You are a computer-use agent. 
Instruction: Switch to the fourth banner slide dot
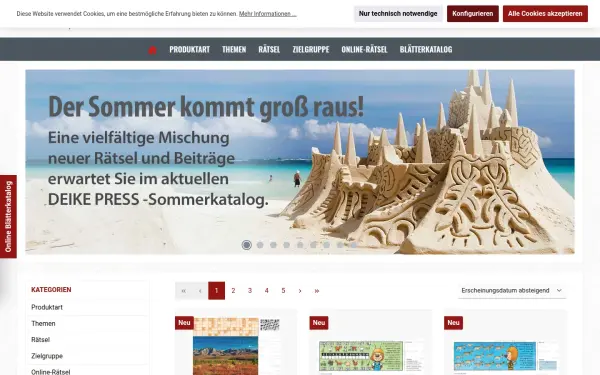click(287, 245)
